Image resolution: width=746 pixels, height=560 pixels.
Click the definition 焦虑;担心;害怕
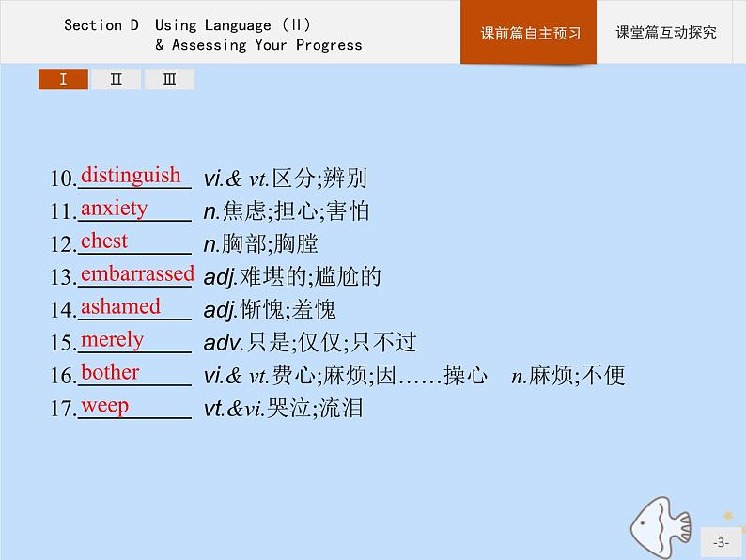coord(295,211)
